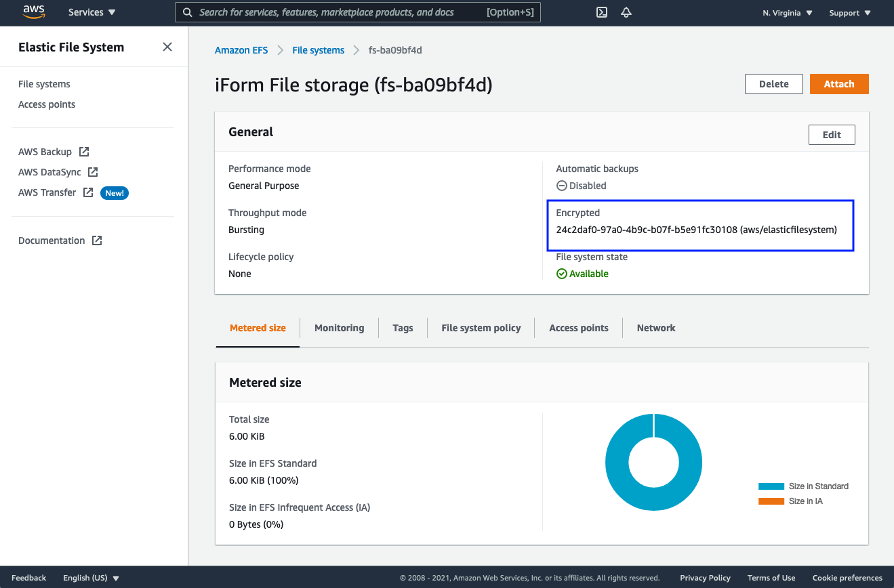Click the Total size 6.00 KiB value
894x588 pixels.
(x=247, y=436)
